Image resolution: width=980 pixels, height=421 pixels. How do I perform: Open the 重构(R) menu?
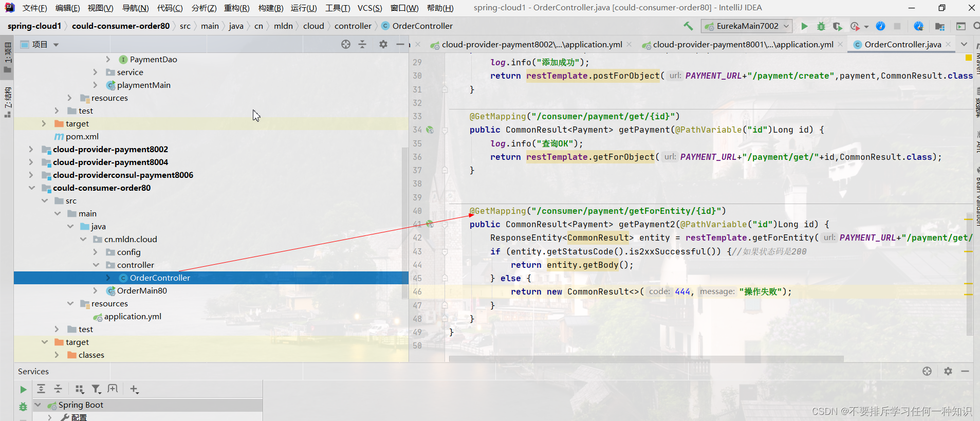(236, 8)
